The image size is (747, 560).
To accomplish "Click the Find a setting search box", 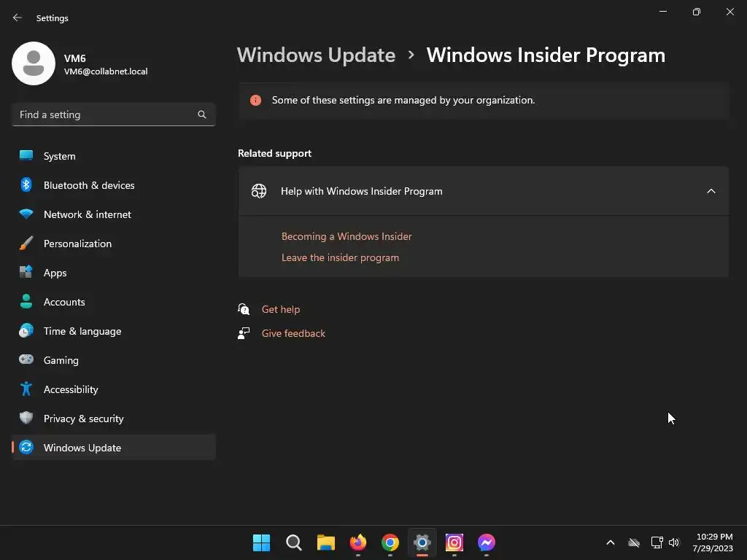I will coord(113,114).
